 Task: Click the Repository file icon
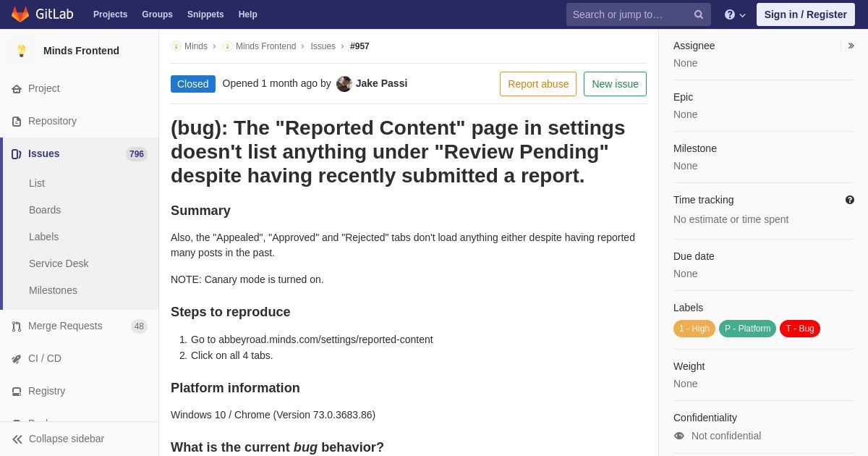pos(17,122)
